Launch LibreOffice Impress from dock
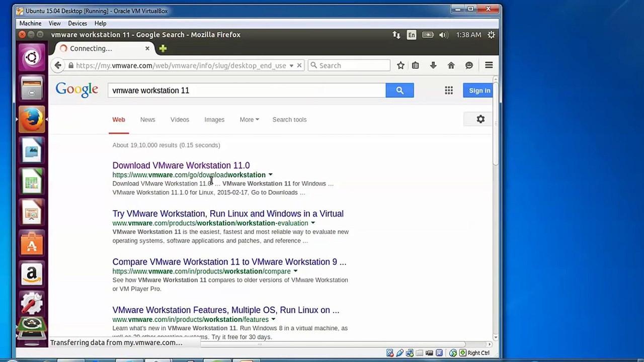 32,213
